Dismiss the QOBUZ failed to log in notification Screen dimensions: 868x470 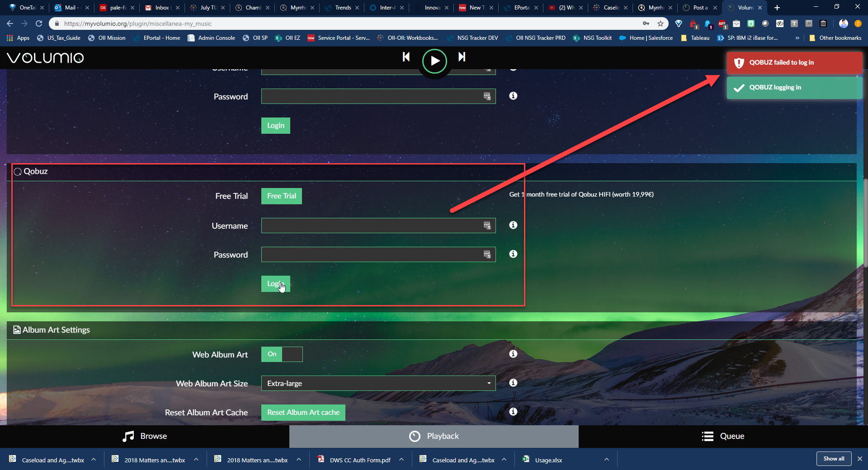click(x=794, y=63)
